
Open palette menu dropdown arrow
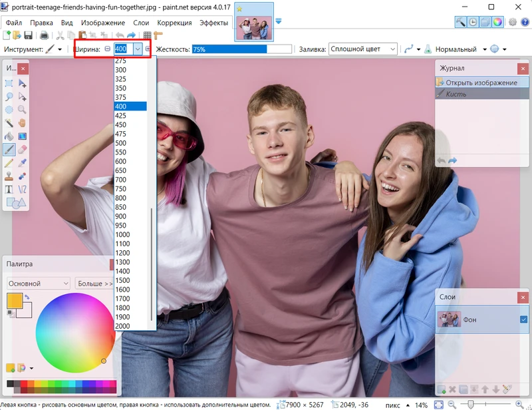[x=31, y=368]
